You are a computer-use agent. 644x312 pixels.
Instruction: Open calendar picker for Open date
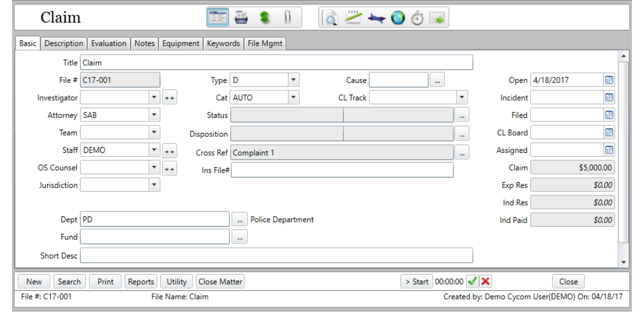(x=609, y=80)
